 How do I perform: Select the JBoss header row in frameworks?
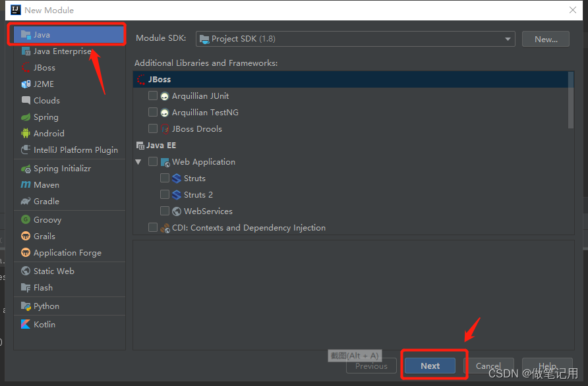pyautogui.click(x=351, y=80)
